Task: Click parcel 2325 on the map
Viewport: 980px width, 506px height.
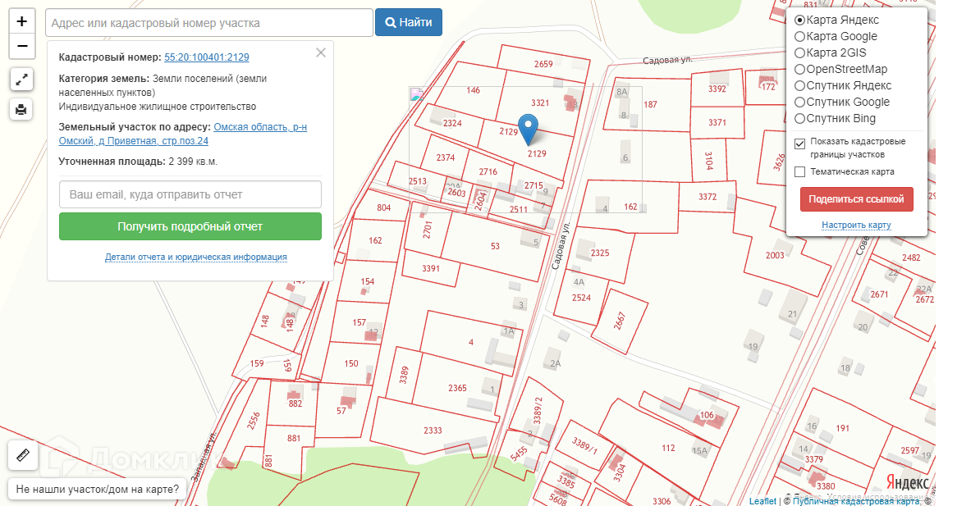Action: [x=600, y=253]
